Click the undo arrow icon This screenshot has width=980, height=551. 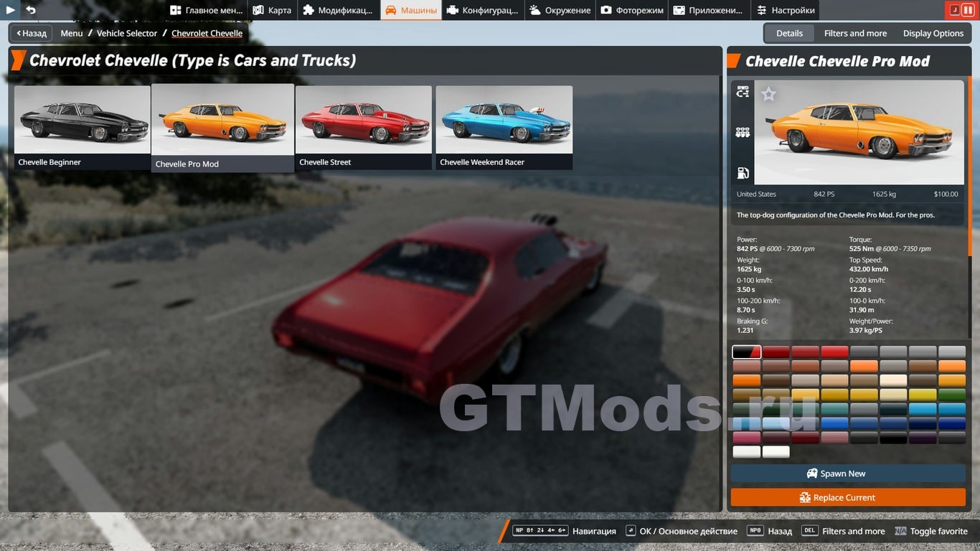coord(31,10)
